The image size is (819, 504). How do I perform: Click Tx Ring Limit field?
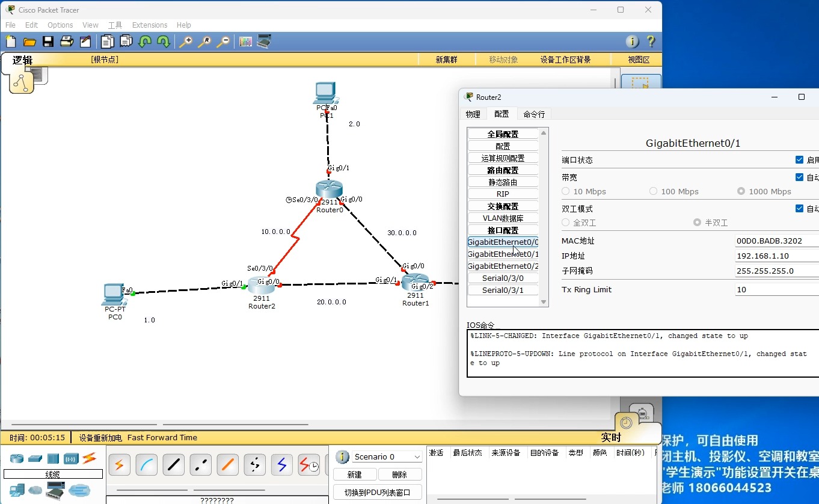pyautogui.click(x=776, y=289)
